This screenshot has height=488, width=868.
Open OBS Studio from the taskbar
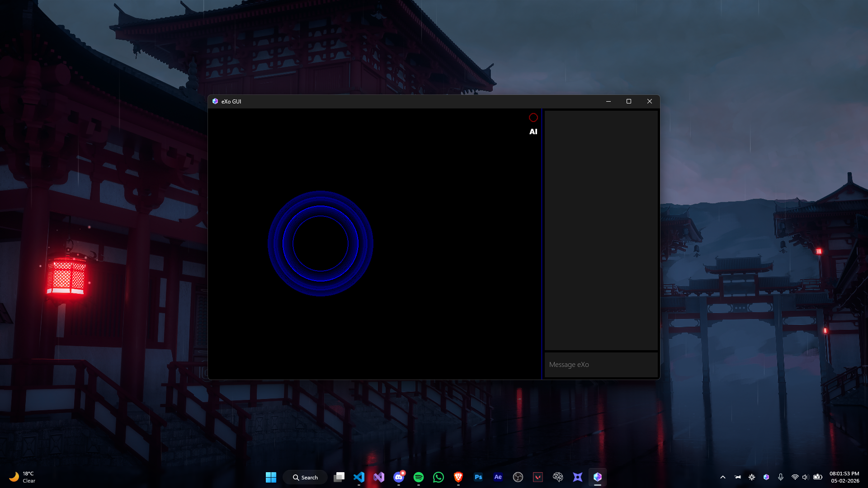coord(518,477)
